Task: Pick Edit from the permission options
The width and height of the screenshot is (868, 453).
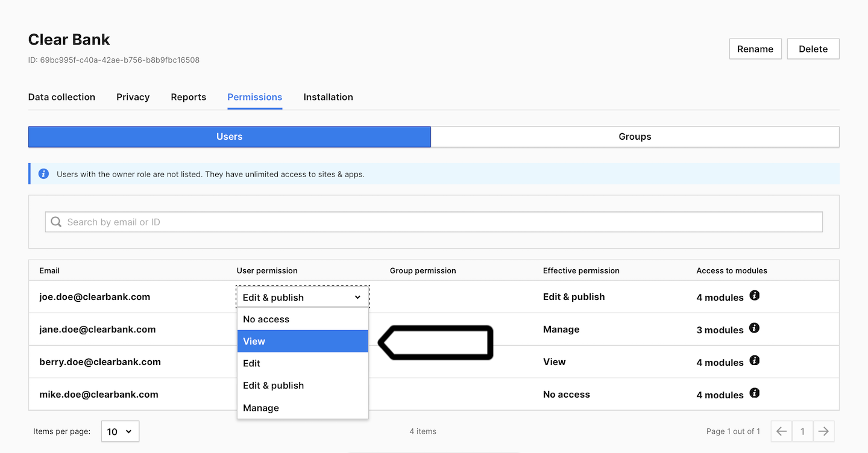Action: (303, 363)
